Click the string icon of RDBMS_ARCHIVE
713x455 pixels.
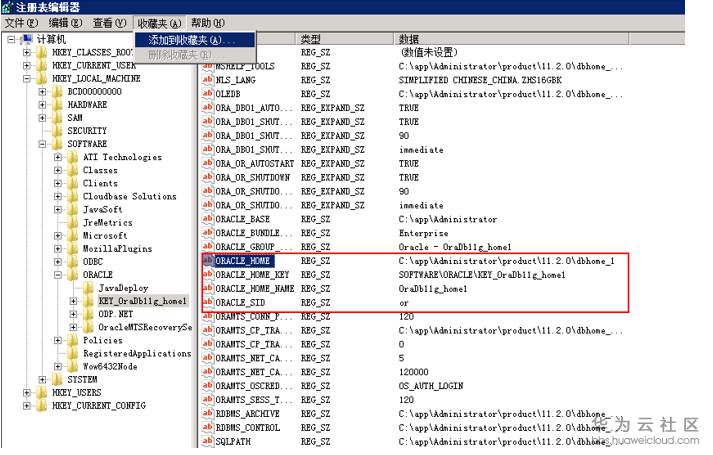[x=208, y=414]
